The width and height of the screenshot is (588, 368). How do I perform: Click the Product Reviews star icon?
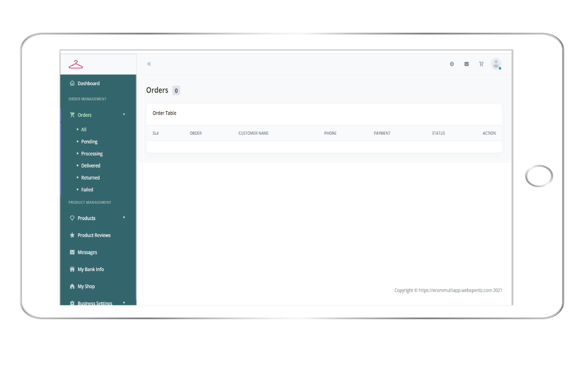coord(72,235)
